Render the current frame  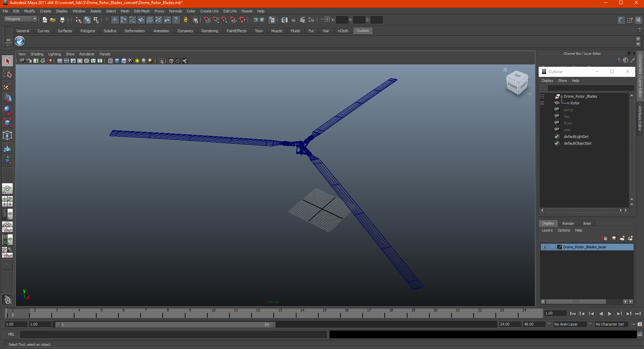pyautogui.click(x=293, y=20)
